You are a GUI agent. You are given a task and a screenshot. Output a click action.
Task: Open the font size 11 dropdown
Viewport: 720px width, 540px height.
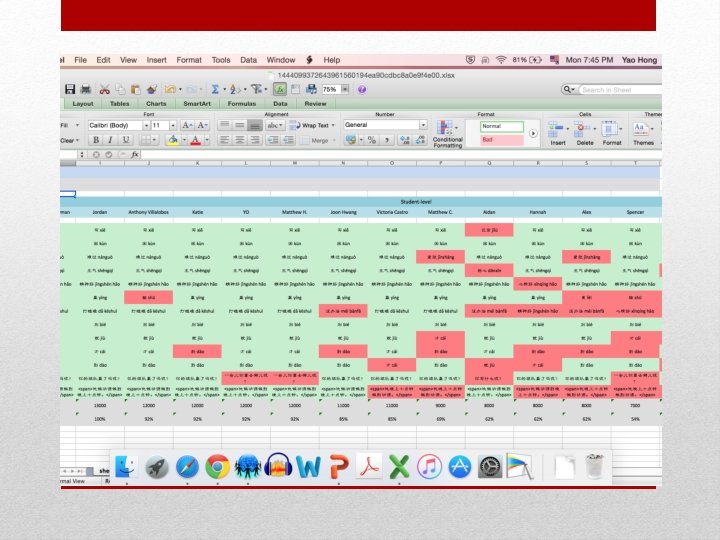[x=173, y=125]
